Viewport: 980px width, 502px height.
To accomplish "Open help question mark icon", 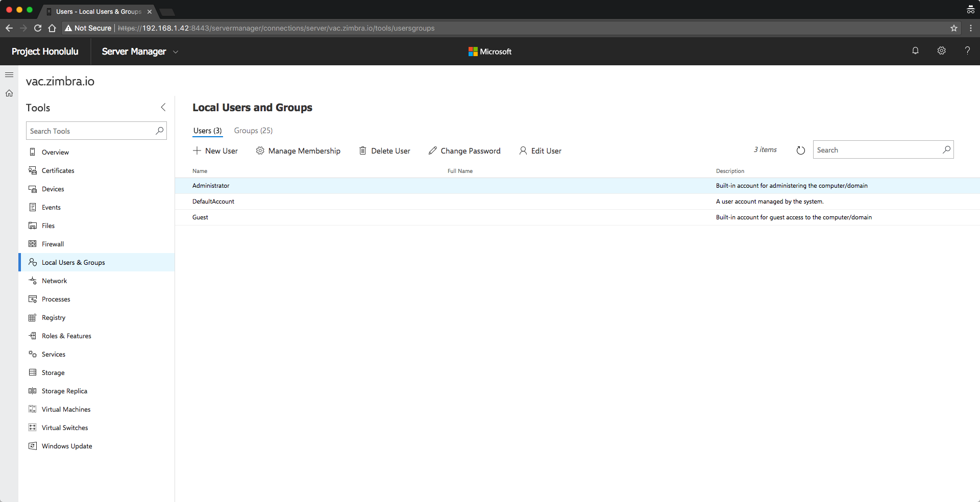I will click(967, 51).
